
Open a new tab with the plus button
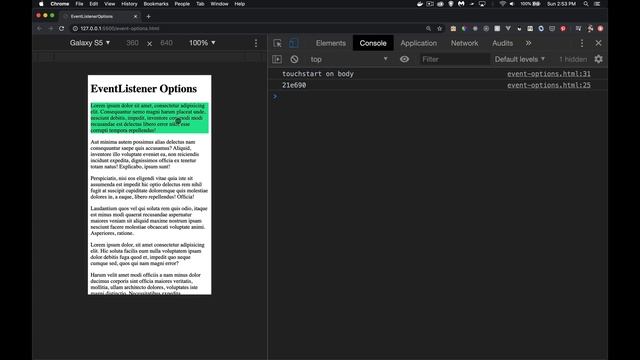148,16
